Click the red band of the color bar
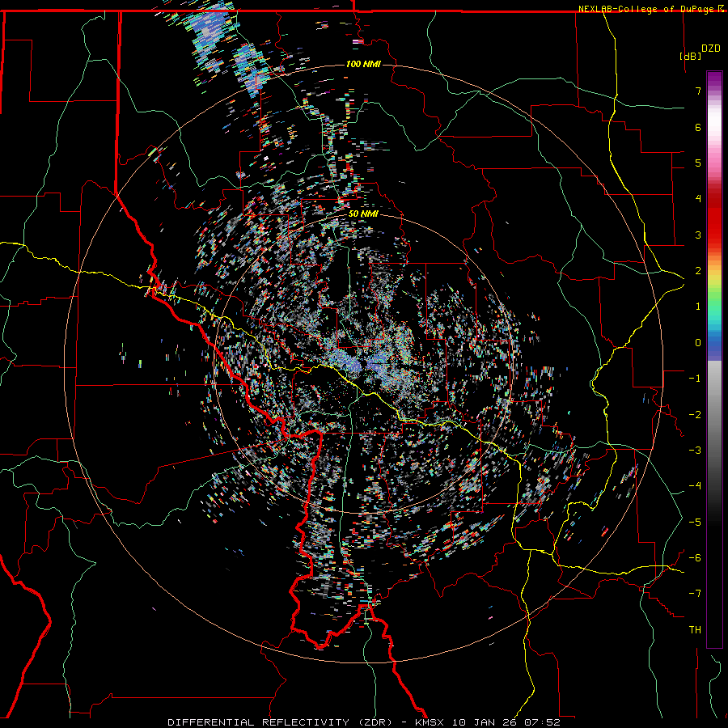728x728 pixels. pyautogui.click(x=714, y=223)
